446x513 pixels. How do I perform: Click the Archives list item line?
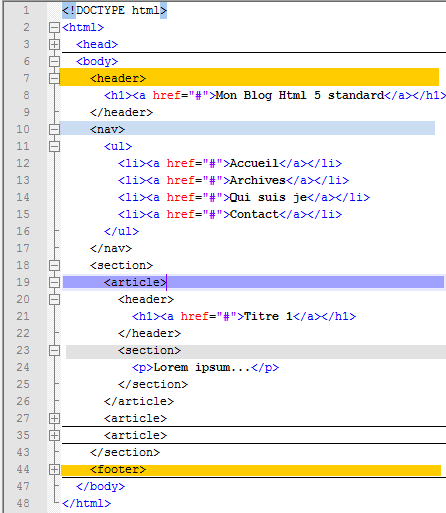pos(233,180)
